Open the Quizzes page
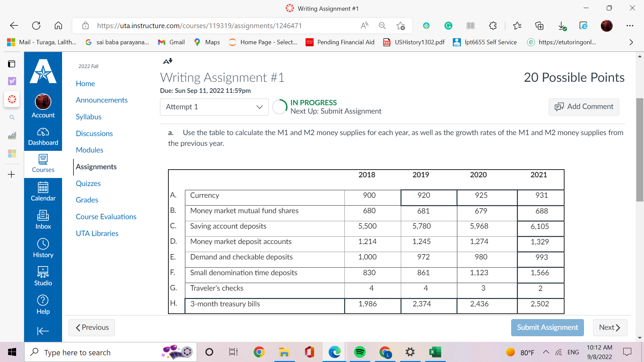This screenshot has height=362, width=644. click(88, 183)
